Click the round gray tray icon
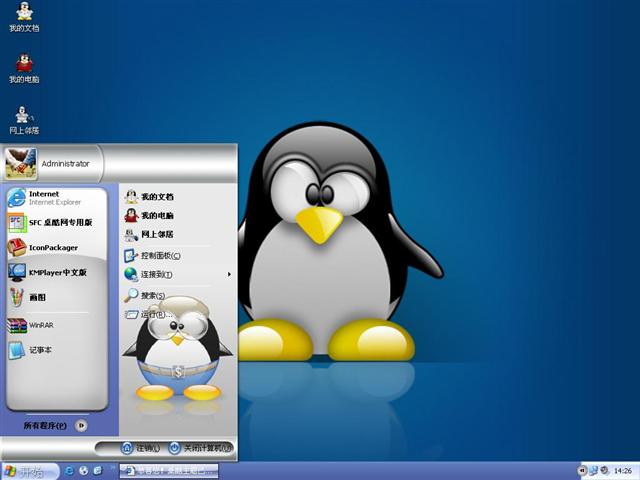This screenshot has height=480, width=640. [604, 471]
